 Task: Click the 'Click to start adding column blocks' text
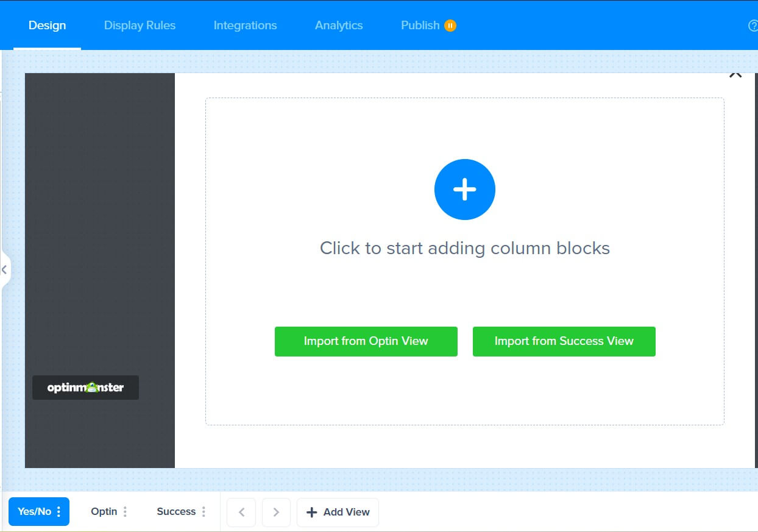(x=464, y=249)
